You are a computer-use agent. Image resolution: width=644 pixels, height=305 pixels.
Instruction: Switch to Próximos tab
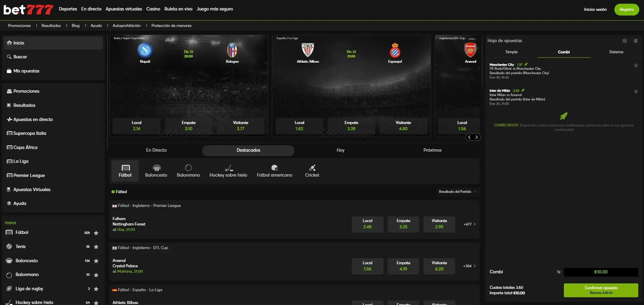433,150
